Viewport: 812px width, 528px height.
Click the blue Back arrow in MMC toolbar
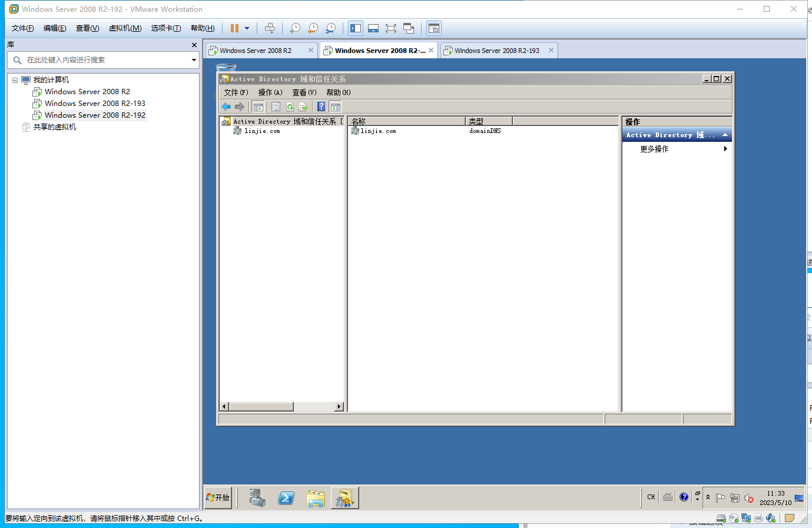click(226, 107)
